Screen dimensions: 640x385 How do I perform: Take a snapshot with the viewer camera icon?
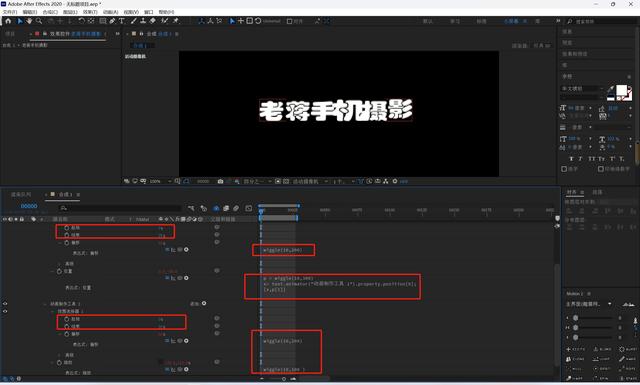[x=220, y=181]
